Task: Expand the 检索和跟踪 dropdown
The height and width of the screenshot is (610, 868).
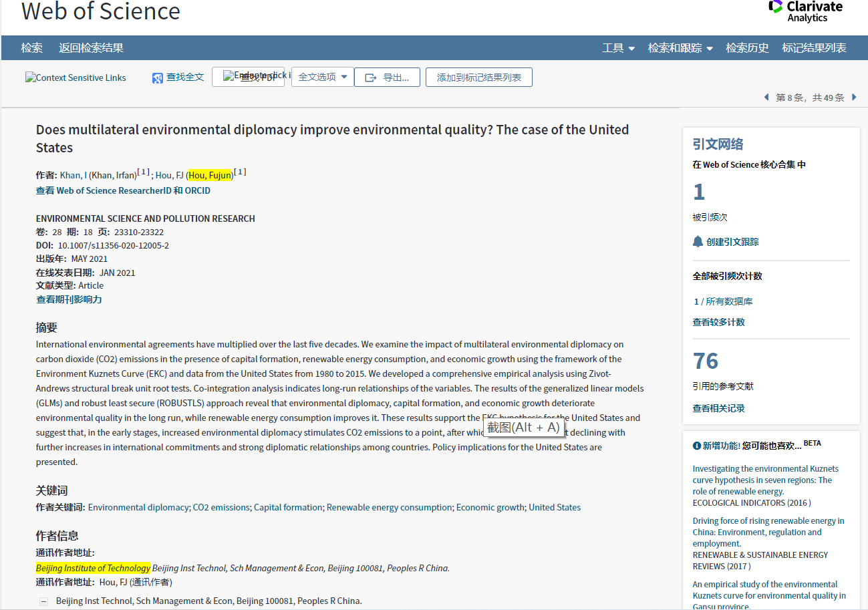Action: [x=680, y=48]
